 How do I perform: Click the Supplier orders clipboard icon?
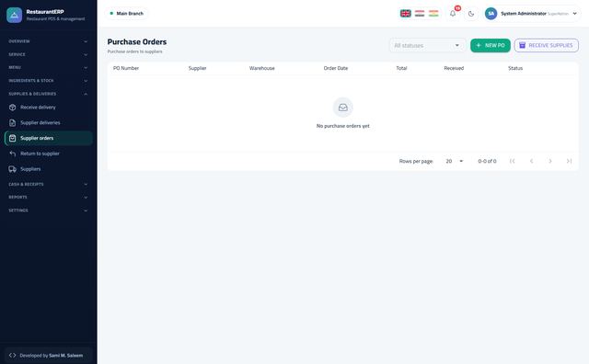pyautogui.click(x=12, y=138)
